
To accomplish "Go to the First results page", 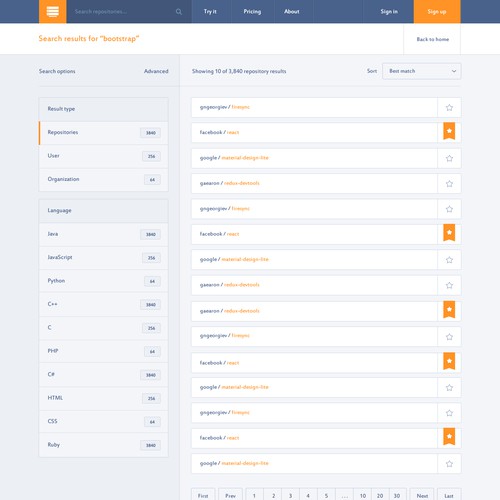I will 203,495.
